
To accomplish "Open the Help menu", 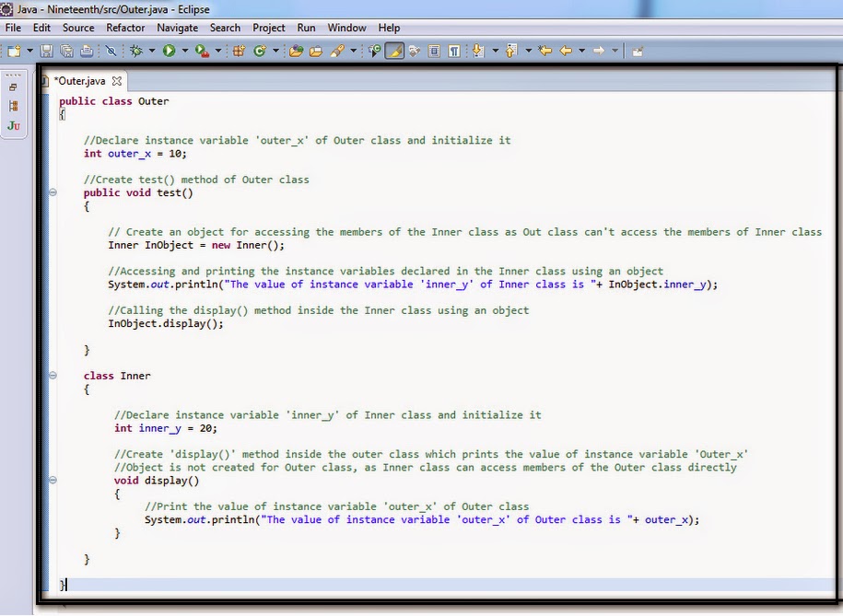I will [x=389, y=28].
